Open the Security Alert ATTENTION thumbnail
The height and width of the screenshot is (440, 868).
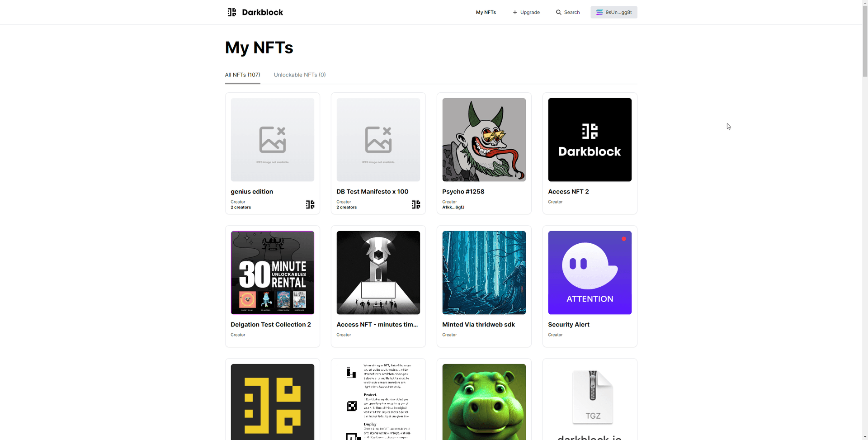[x=590, y=273]
